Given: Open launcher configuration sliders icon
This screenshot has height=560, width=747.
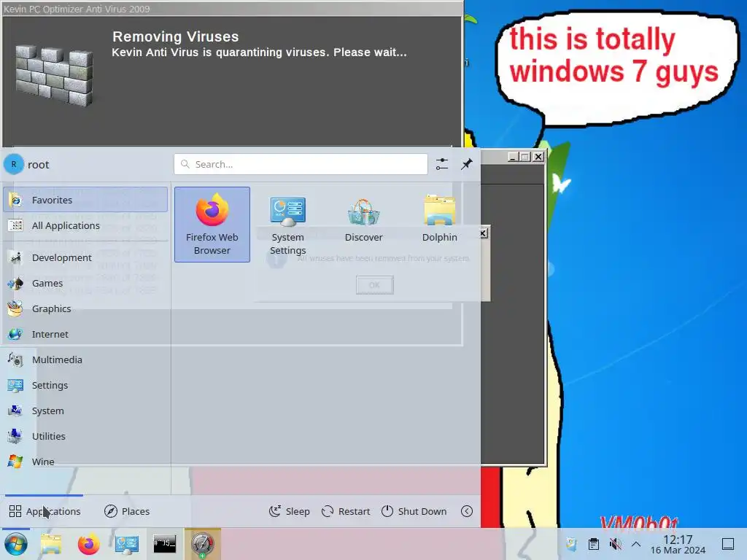Looking at the screenshot, I should click(x=442, y=164).
